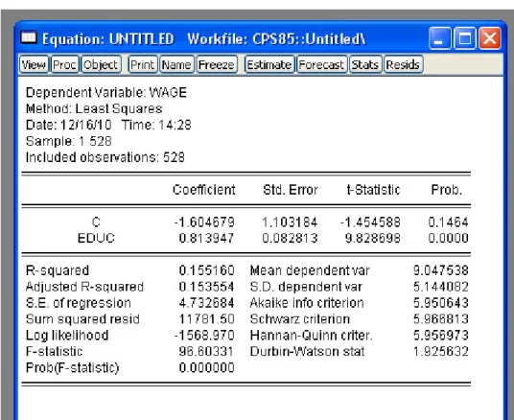Image resolution: width=514 pixels, height=420 pixels.
Task: Click the value 11781.50
Action: pos(206,319)
